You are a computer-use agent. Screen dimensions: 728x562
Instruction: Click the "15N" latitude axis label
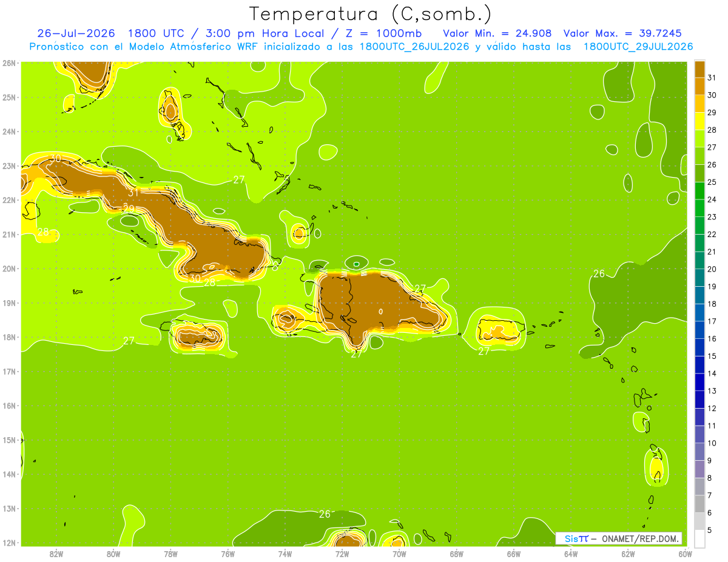coord(8,440)
